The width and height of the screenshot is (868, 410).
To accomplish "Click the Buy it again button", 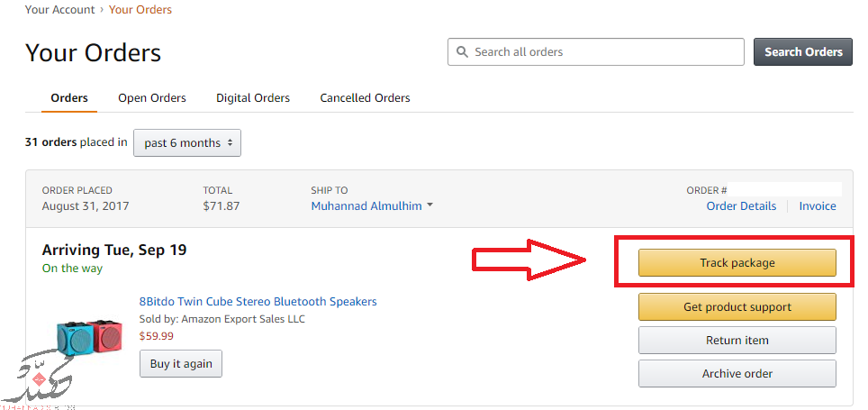I will pyautogui.click(x=181, y=363).
